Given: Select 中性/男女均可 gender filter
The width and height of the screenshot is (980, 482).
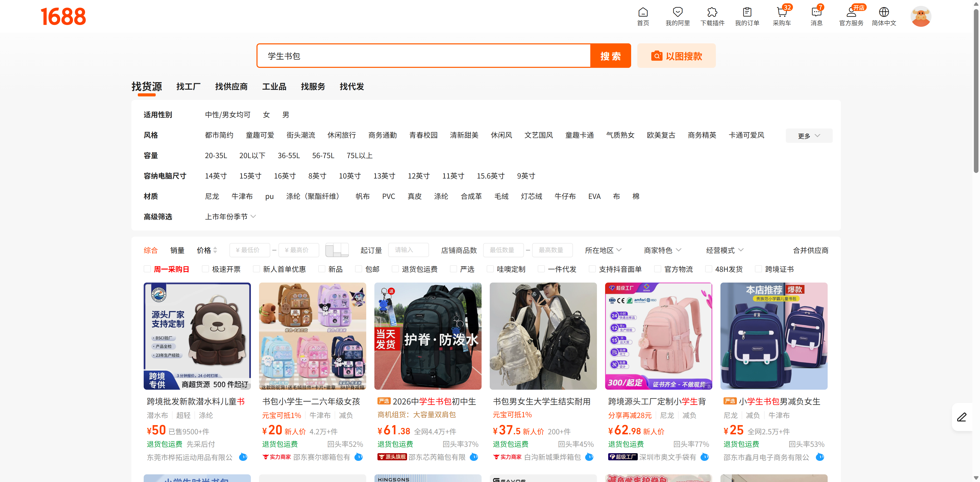Looking at the screenshot, I should [x=227, y=115].
